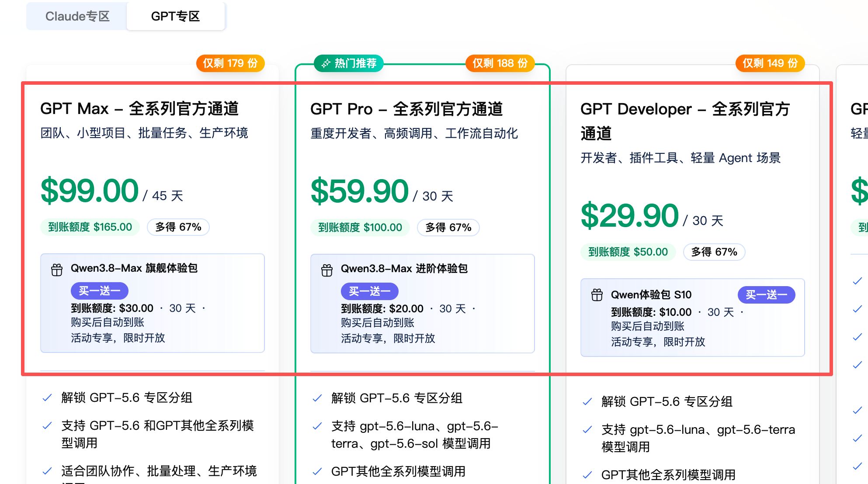Viewport: 868px width, 484px height.
Task: Click 买一送一 badge in Qwen3.8-Max 旗舰体验包
Action: point(100,291)
